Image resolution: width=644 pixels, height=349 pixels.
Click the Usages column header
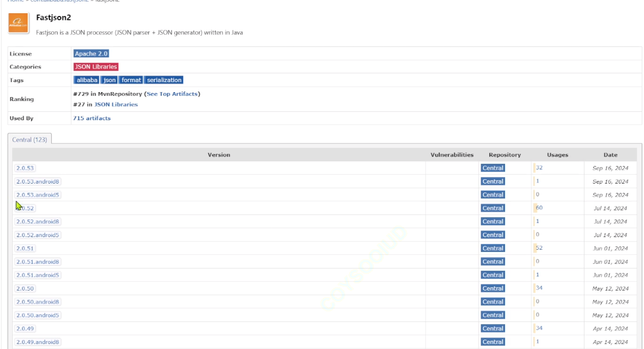(557, 155)
